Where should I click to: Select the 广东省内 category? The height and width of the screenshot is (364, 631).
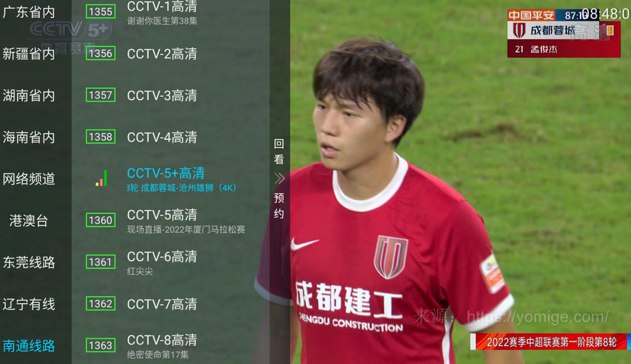point(29,12)
